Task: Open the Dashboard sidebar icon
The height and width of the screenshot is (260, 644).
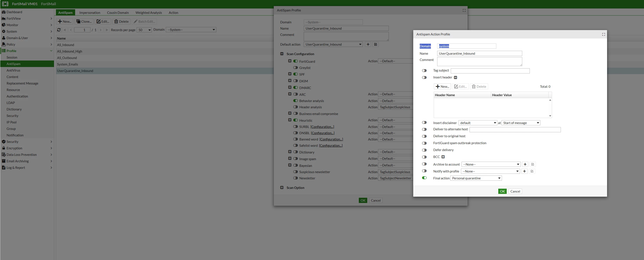Action: pos(3,12)
